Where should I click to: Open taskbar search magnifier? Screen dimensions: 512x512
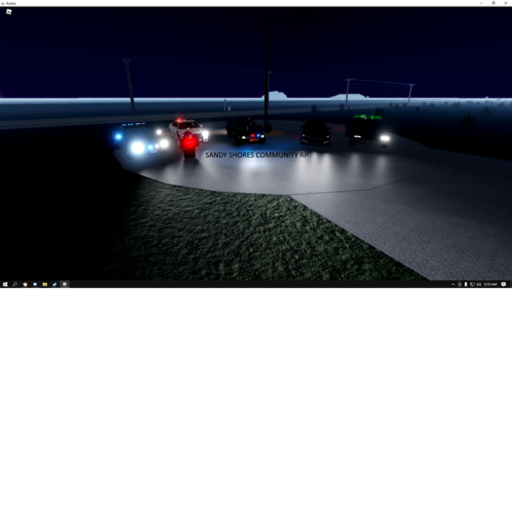click(15, 284)
